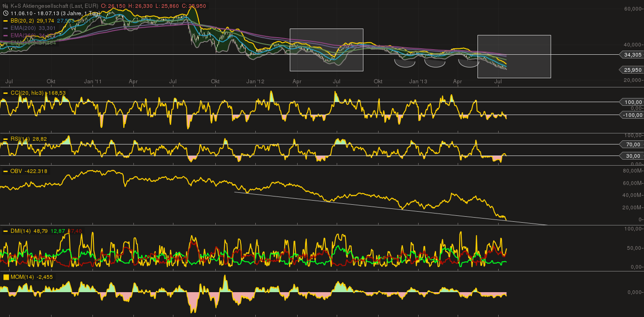This screenshot has width=644, height=317.
Task: Click the 20,000 price axis label
Action: [x=634, y=80]
